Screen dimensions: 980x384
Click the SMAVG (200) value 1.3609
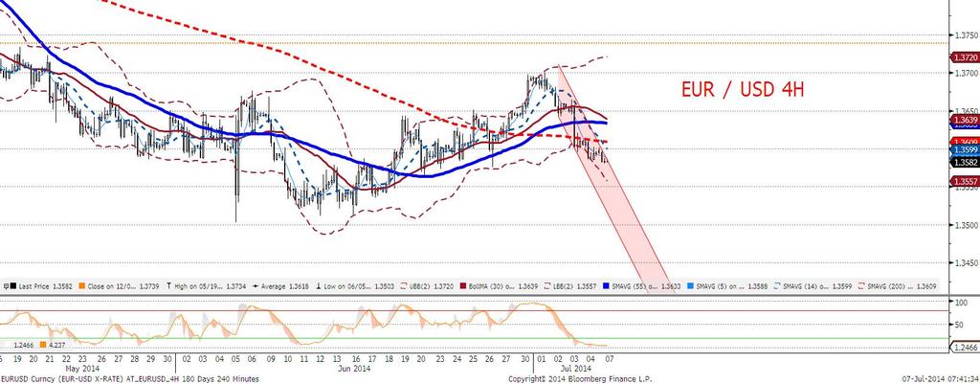[x=926, y=286]
